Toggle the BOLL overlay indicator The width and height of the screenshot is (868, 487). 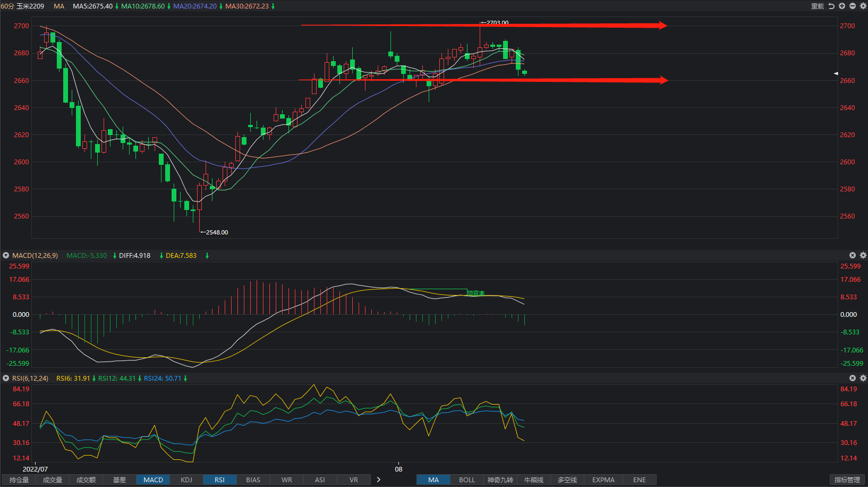point(467,480)
